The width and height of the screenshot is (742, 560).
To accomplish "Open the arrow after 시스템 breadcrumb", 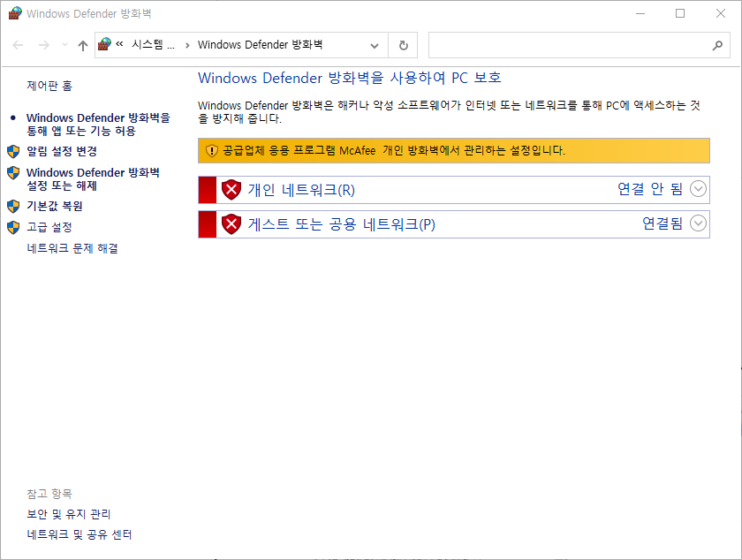I will tap(187, 45).
